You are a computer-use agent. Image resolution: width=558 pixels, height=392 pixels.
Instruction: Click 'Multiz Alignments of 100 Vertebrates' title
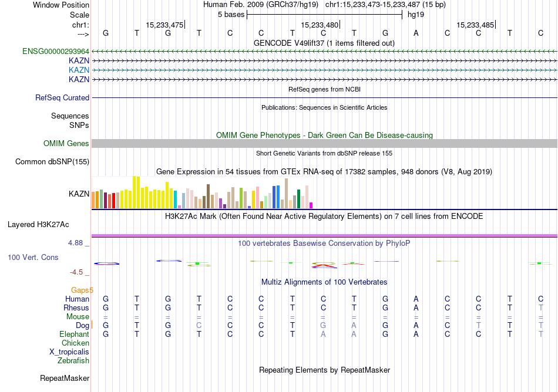tap(324, 282)
